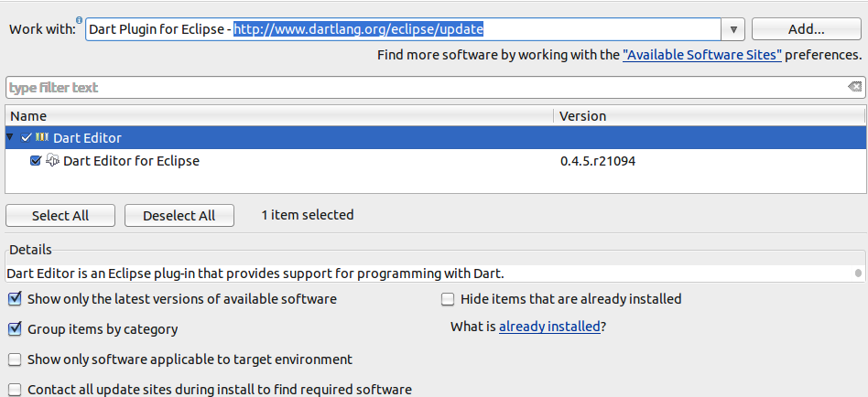Image resolution: width=868 pixels, height=397 pixels.
Task: Click the info icon beside Work with label
Action: [79, 20]
